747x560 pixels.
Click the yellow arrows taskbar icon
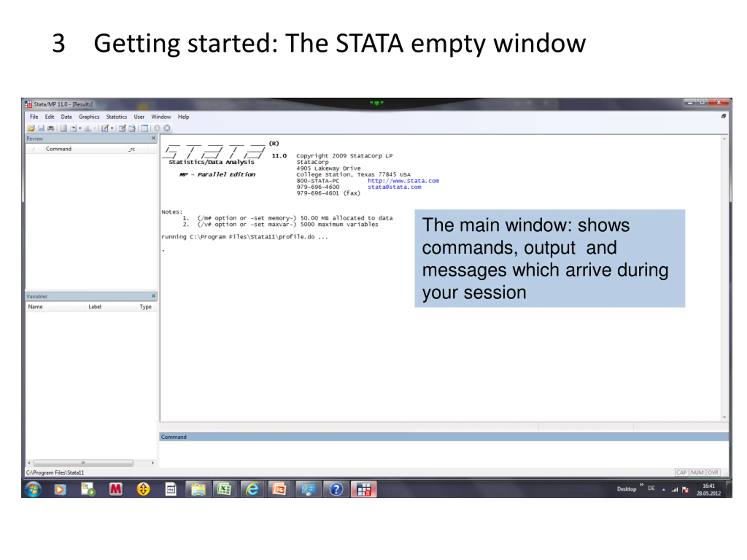[143, 489]
